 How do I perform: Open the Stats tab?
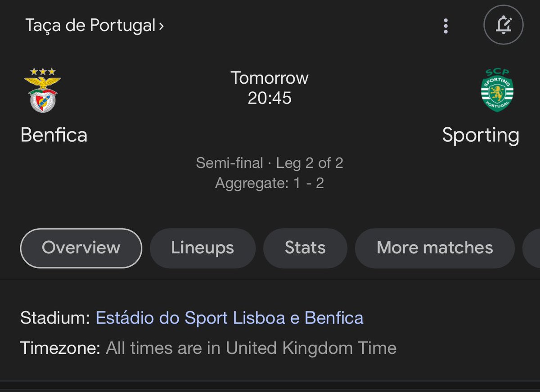(x=305, y=248)
